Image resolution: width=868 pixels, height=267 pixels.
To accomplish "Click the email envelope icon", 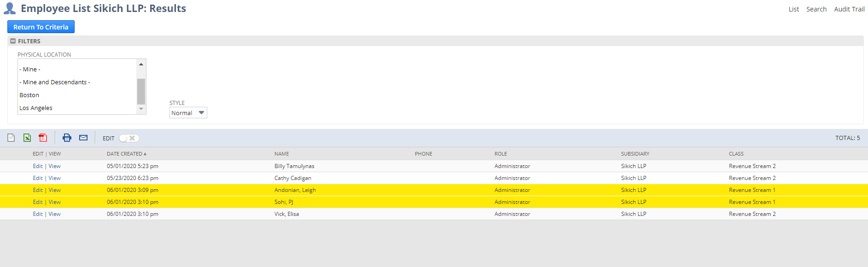I will [83, 138].
